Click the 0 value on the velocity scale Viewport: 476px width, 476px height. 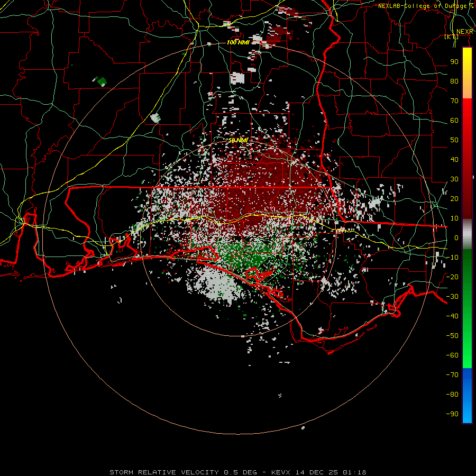(456, 237)
